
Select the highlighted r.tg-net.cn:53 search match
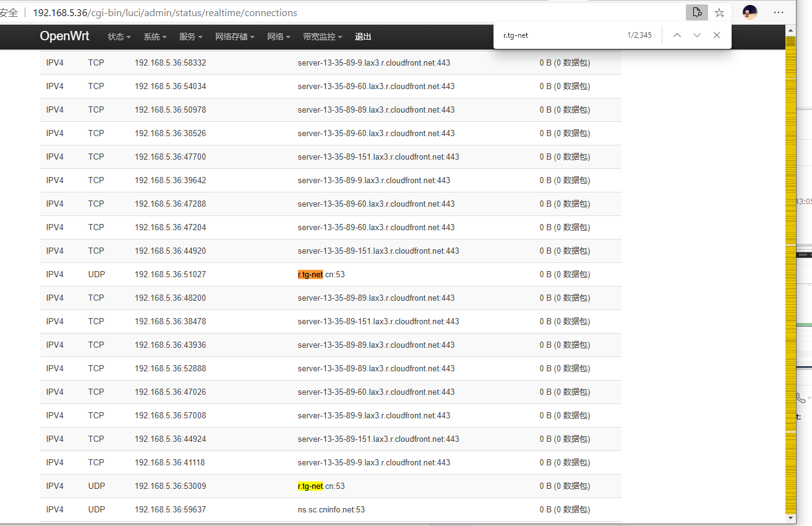coord(309,274)
